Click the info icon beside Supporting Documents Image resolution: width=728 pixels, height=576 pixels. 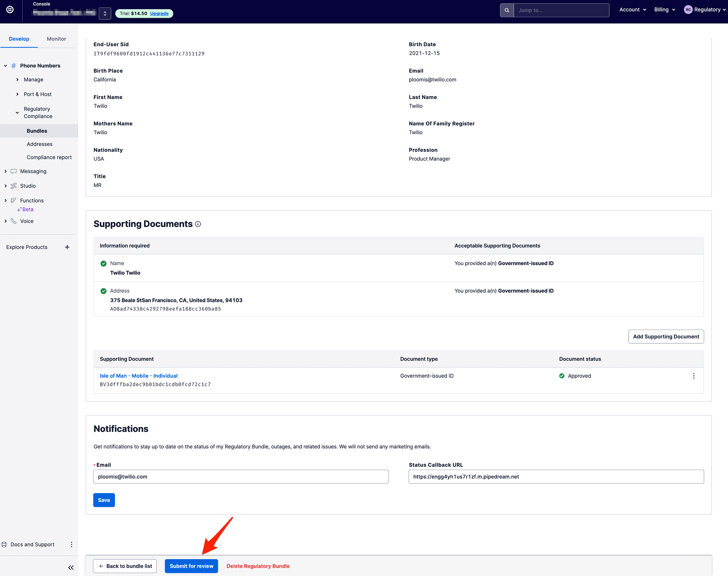[x=198, y=224]
